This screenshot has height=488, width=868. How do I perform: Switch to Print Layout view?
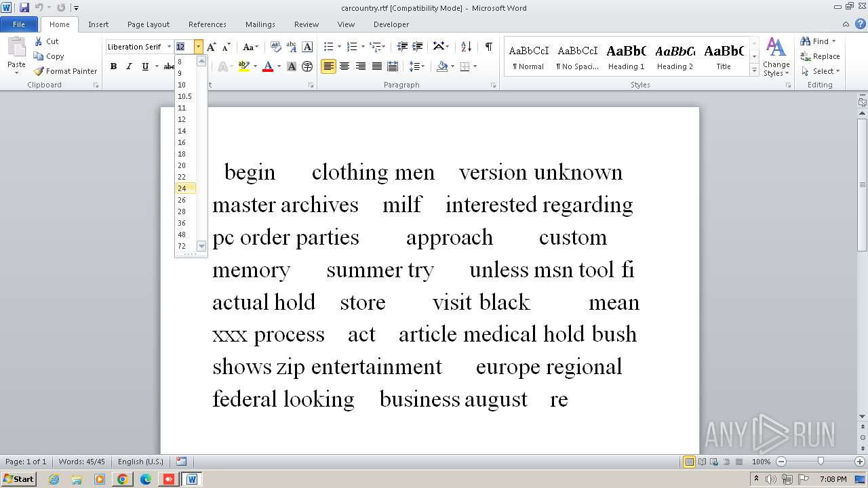click(689, 462)
